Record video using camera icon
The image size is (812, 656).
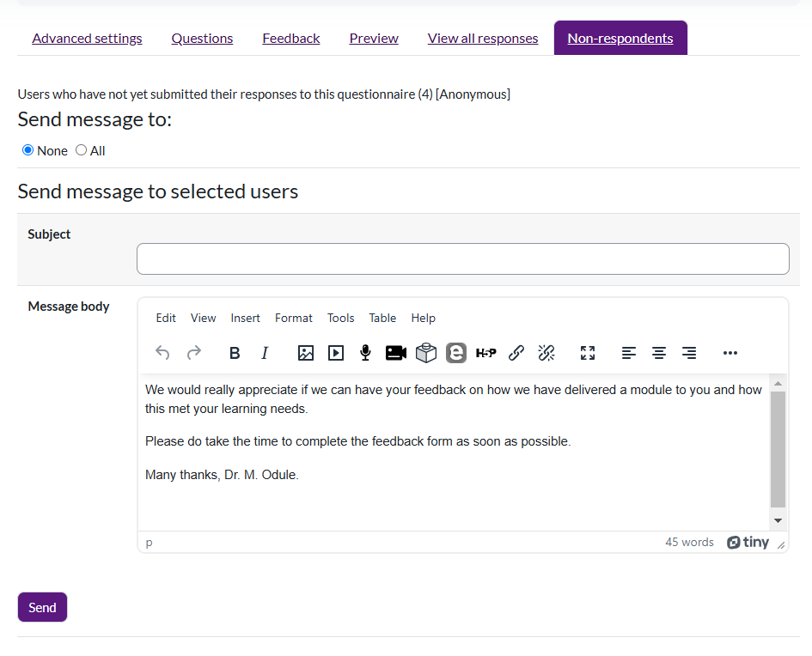(x=395, y=353)
